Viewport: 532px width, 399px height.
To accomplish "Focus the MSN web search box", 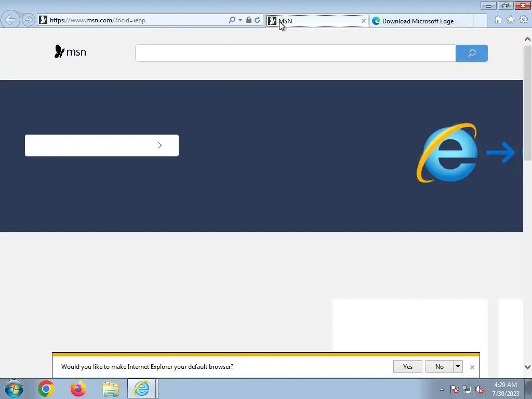I will click(295, 53).
